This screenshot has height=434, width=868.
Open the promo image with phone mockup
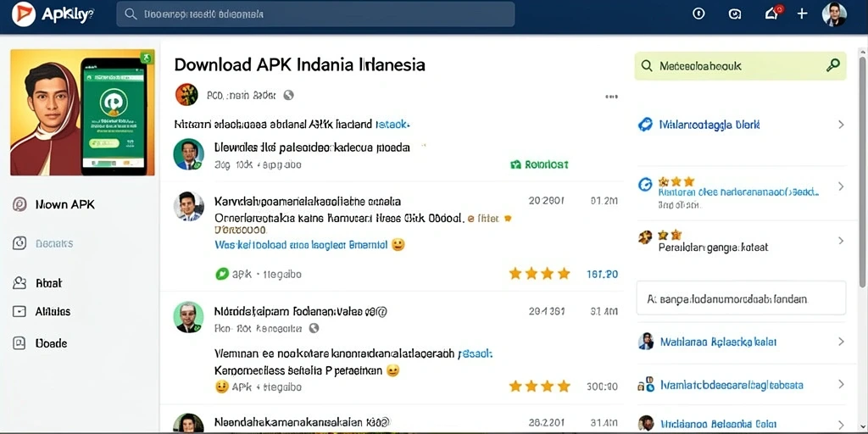pyautogui.click(x=82, y=113)
